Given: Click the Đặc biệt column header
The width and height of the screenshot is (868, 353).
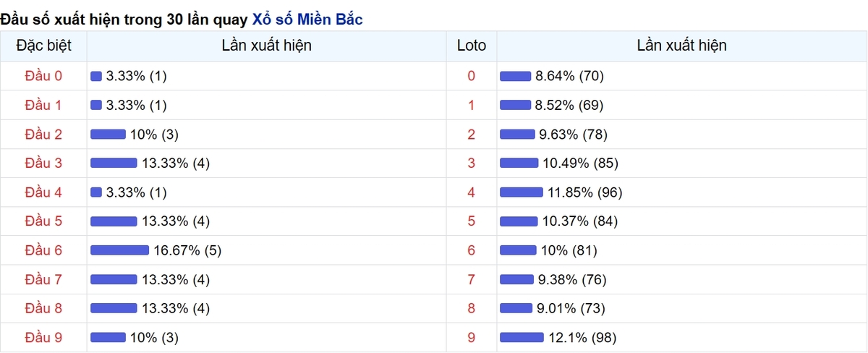Looking at the screenshot, I should [43, 46].
